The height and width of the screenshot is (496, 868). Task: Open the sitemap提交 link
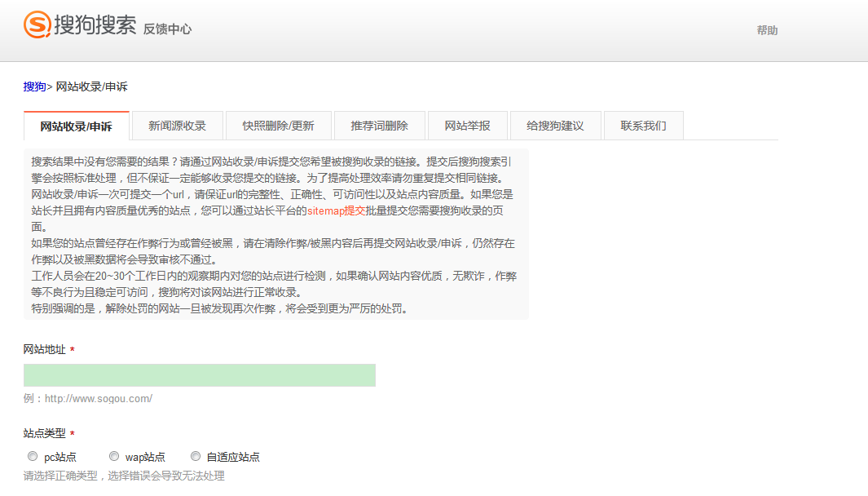click(336, 210)
